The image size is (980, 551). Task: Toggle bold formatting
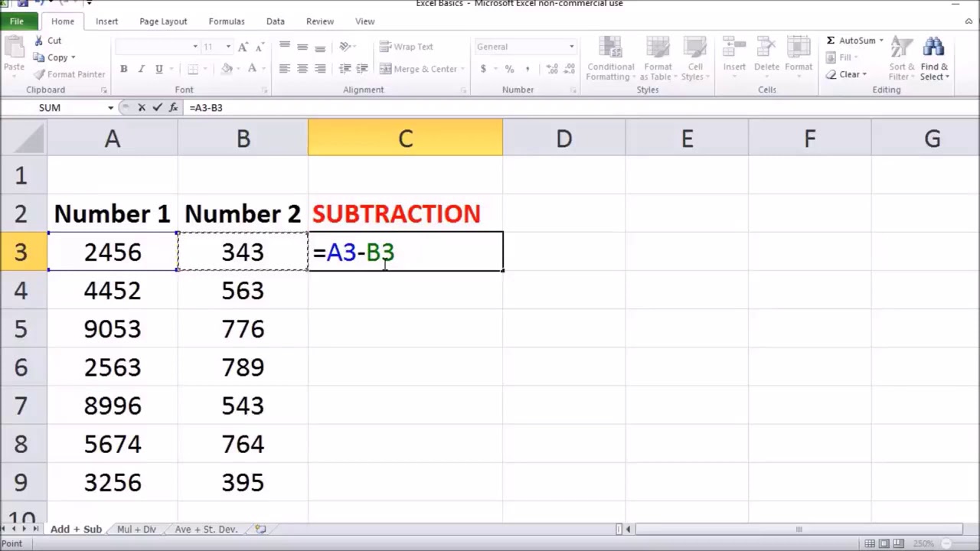tap(123, 69)
